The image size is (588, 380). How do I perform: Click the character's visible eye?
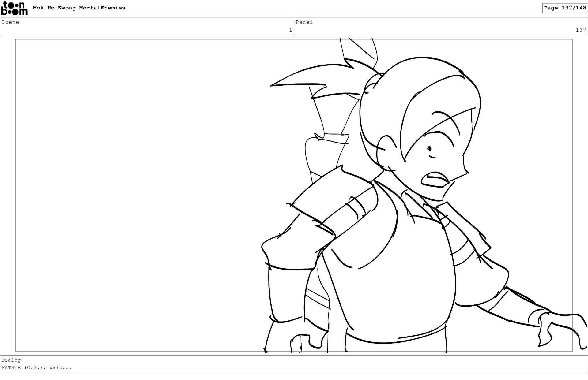point(429,149)
